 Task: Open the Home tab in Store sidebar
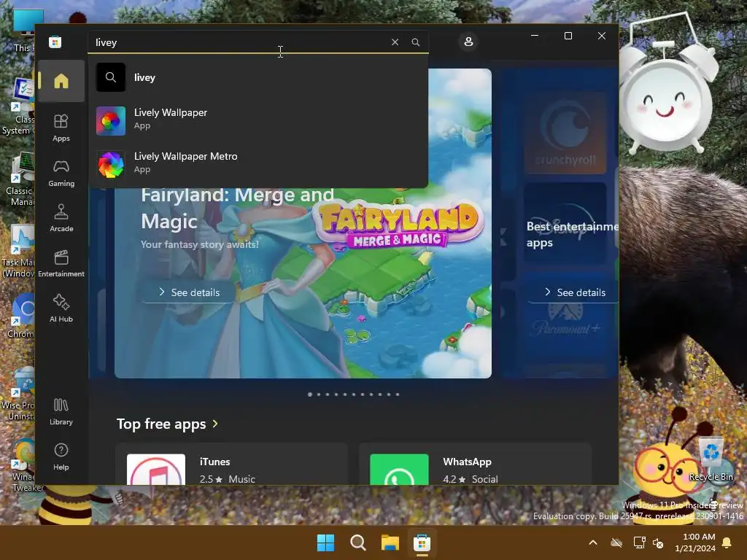[x=61, y=81]
